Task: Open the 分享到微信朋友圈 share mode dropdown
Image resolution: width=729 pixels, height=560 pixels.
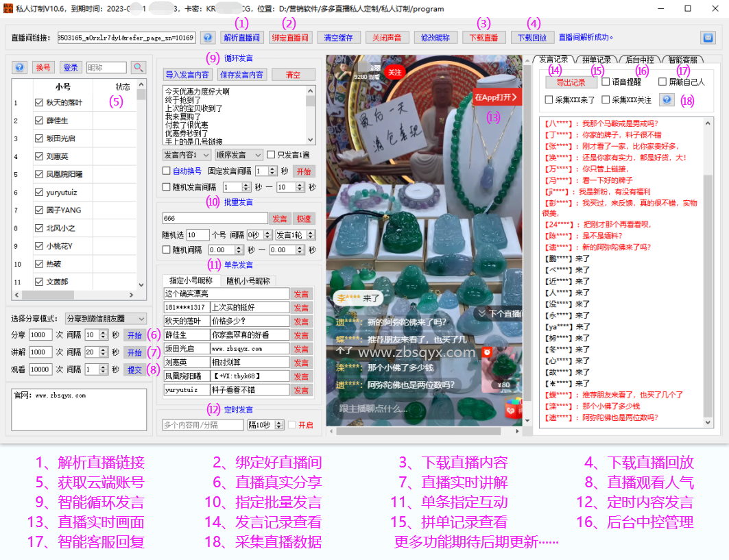Action: pyautogui.click(x=105, y=319)
